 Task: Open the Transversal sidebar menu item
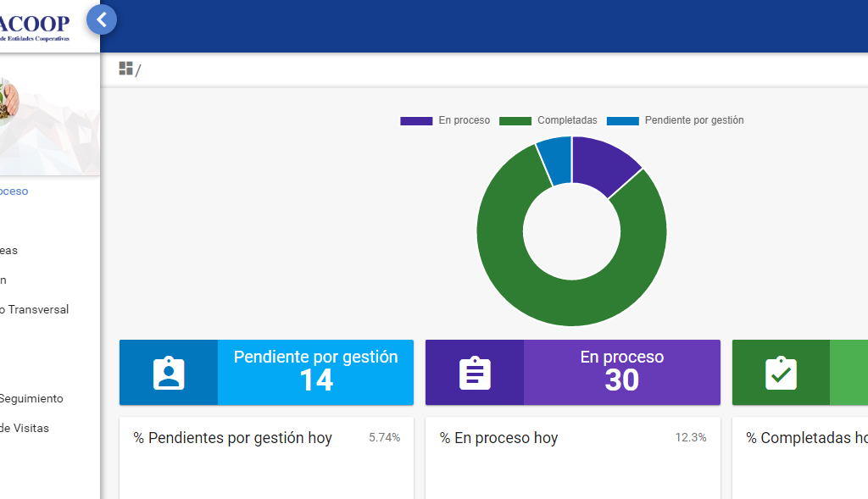click(36, 309)
